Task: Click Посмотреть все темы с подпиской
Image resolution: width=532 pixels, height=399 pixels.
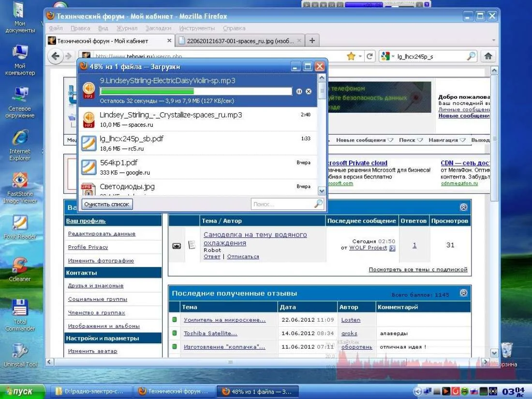Action: pyautogui.click(x=418, y=269)
